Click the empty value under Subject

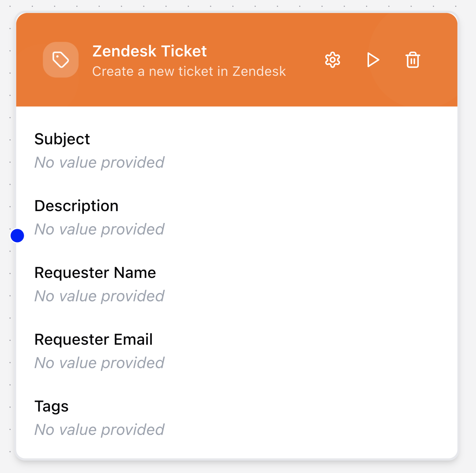click(x=100, y=163)
